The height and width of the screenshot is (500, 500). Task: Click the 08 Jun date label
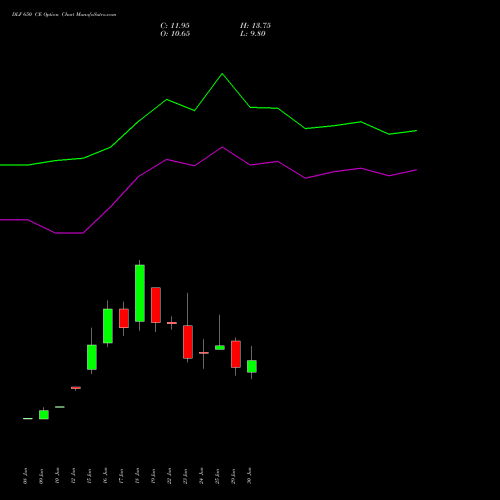(26, 476)
